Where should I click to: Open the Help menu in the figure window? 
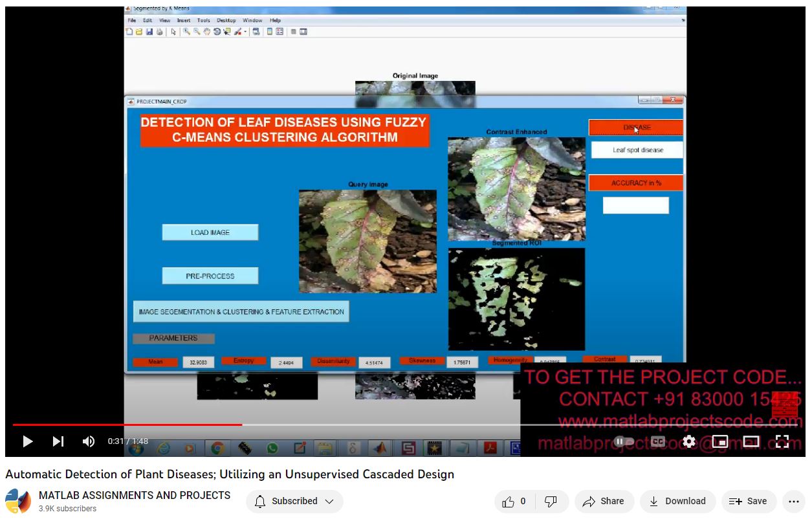coord(275,21)
